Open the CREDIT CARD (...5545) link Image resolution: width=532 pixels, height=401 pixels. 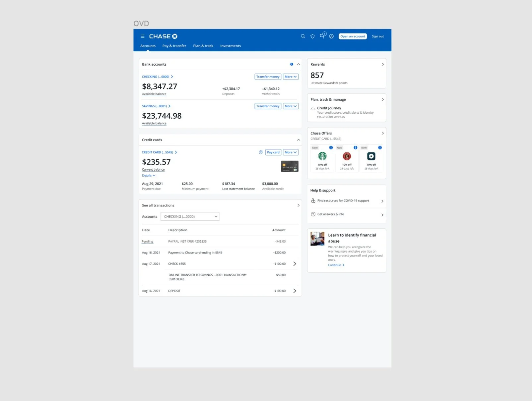pos(159,152)
